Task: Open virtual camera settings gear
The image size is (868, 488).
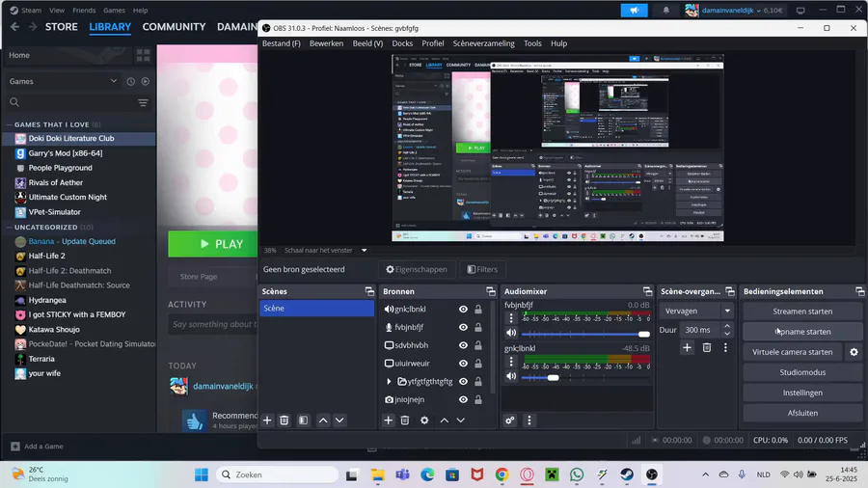Action: [x=854, y=352]
